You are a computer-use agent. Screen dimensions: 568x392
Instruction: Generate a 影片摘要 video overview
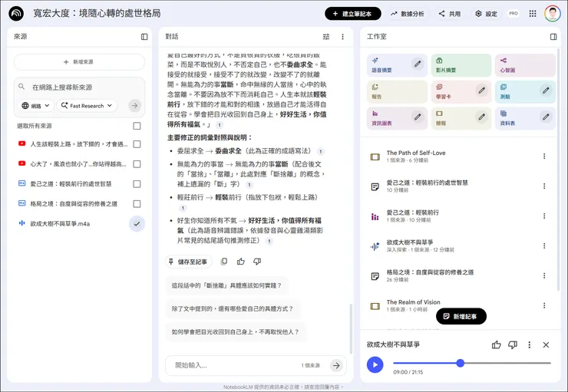[x=461, y=65]
